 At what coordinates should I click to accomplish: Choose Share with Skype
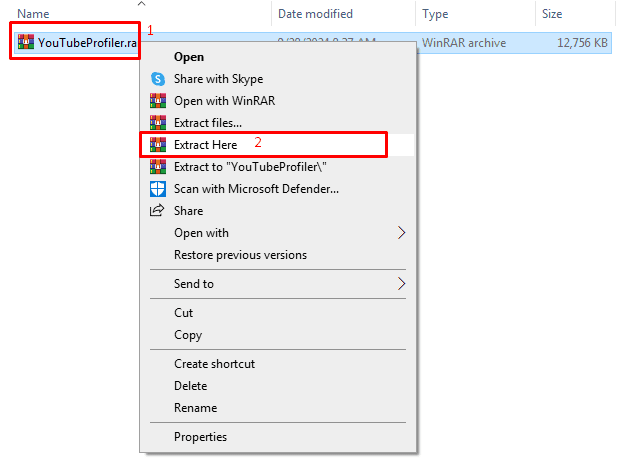[277, 79]
